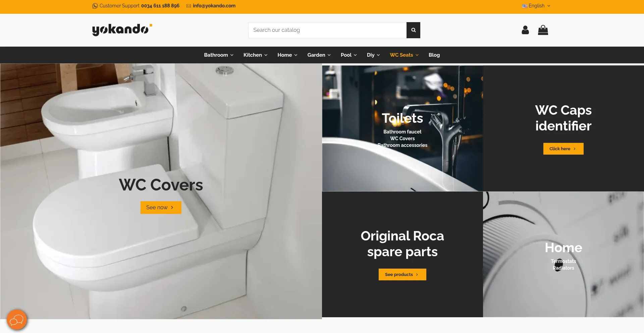Image resolution: width=644 pixels, height=333 pixels.
Task: Focus the Search our catalog field
Action: (x=327, y=30)
